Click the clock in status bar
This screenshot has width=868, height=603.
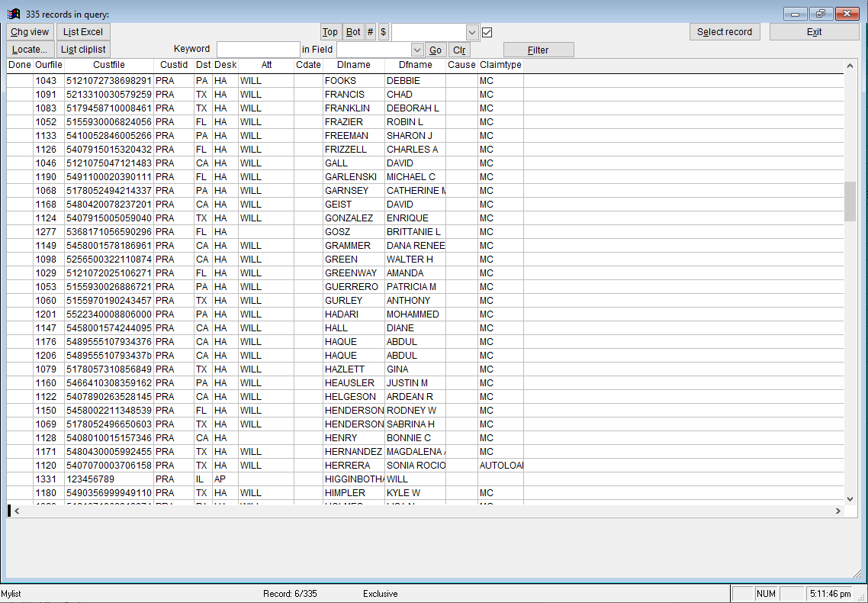tap(831, 594)
